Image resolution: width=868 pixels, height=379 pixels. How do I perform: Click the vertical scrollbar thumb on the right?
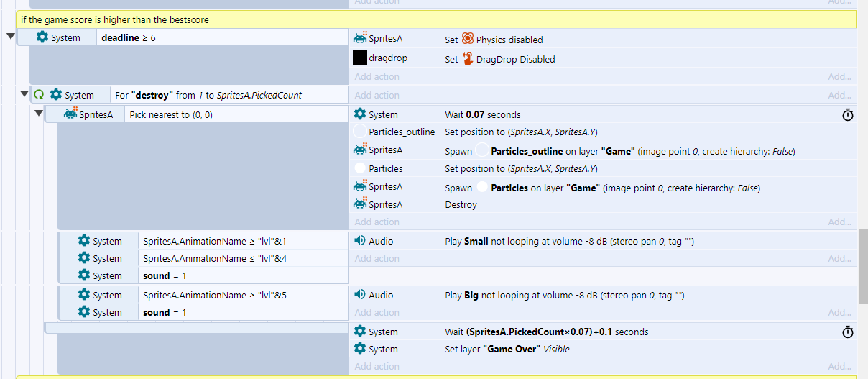(x=863, y=268)
